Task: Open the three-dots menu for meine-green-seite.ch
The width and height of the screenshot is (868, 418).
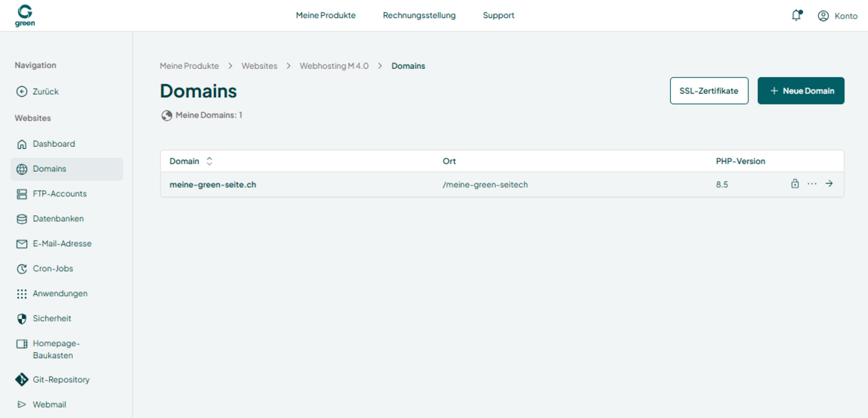Action: (812, 184)
